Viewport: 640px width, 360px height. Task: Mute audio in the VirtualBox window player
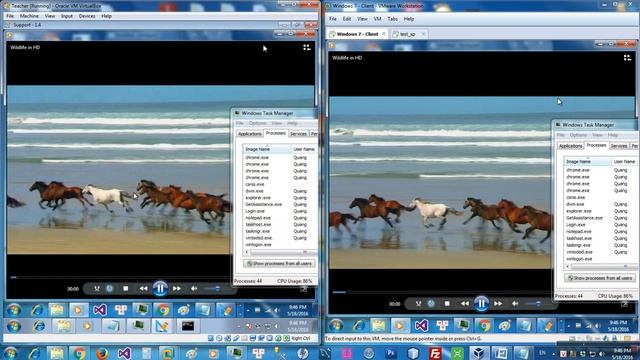194,289
